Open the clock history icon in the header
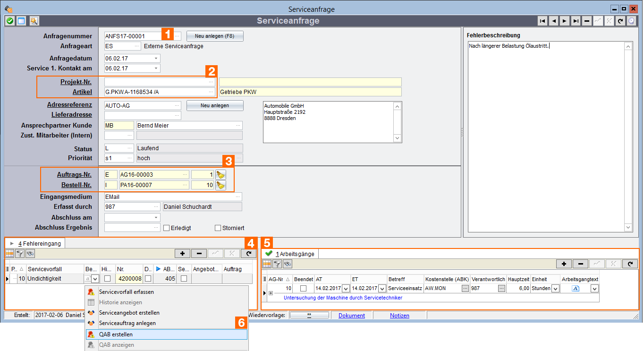 coord(631,21)
